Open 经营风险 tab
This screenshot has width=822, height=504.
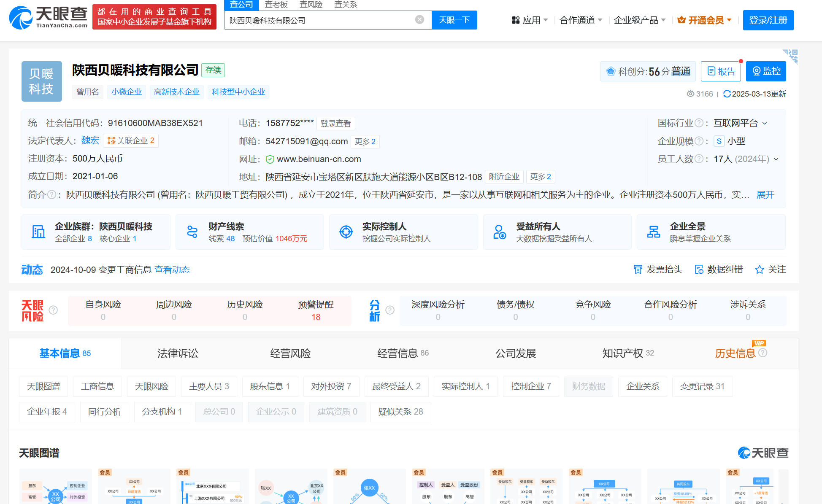[x=290, y=353]
